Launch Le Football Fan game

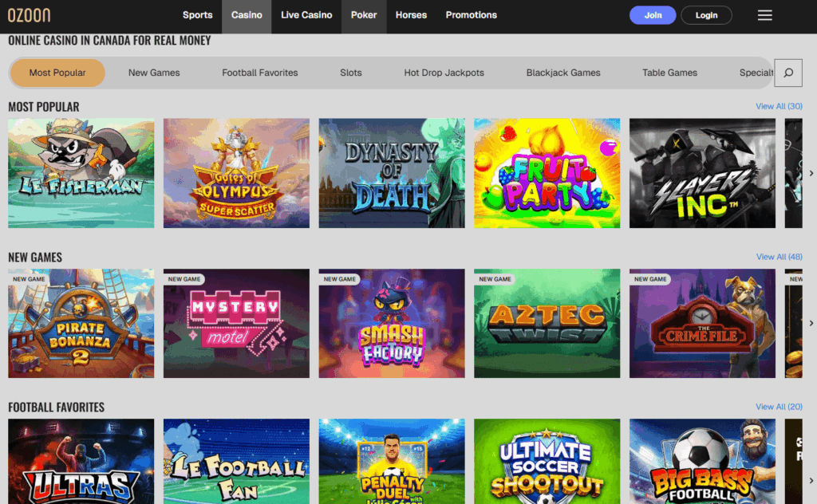236,461
